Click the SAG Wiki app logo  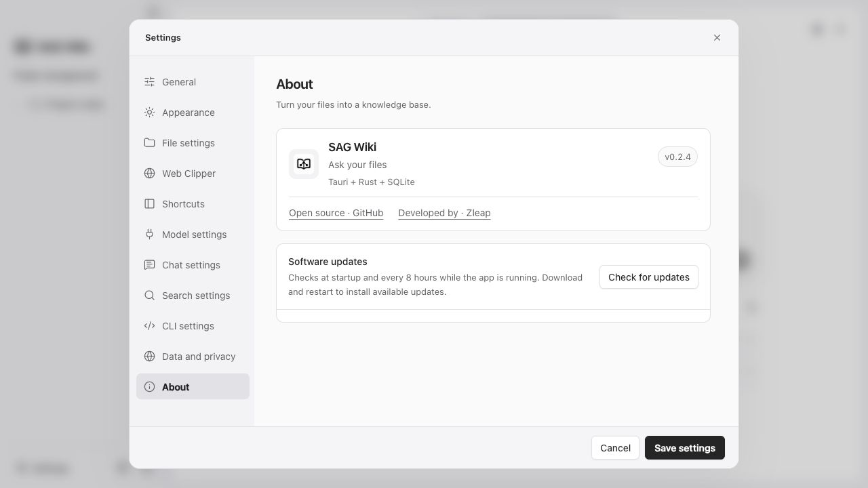pos(304,164)
